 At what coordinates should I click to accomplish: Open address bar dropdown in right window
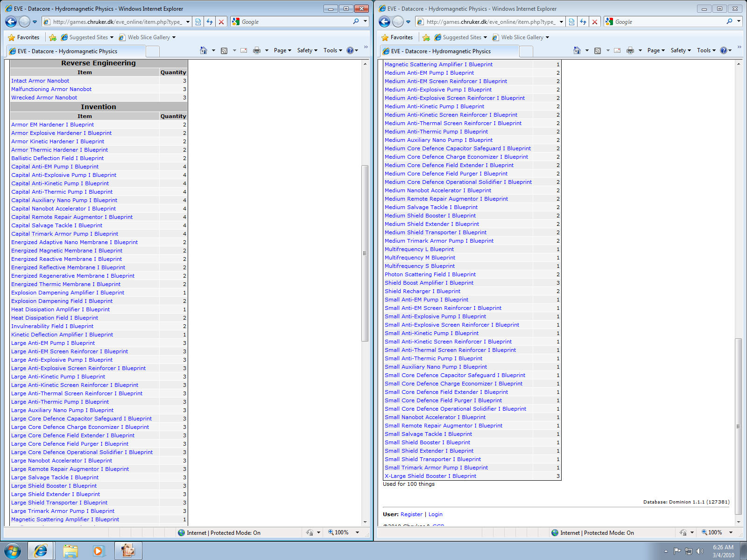click(561, 21)
